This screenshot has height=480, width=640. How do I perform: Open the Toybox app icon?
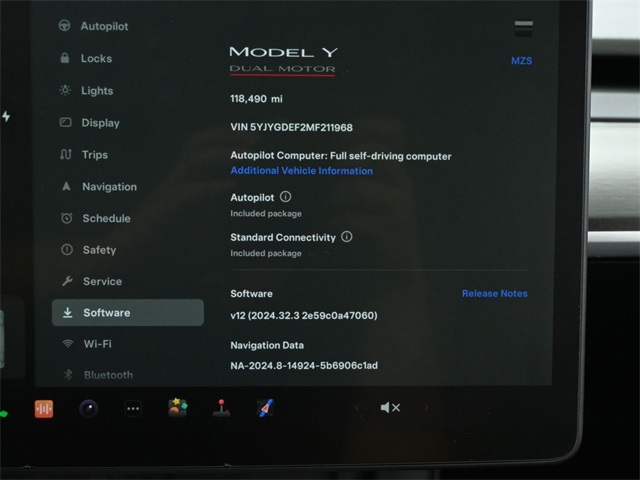point(178,407)
